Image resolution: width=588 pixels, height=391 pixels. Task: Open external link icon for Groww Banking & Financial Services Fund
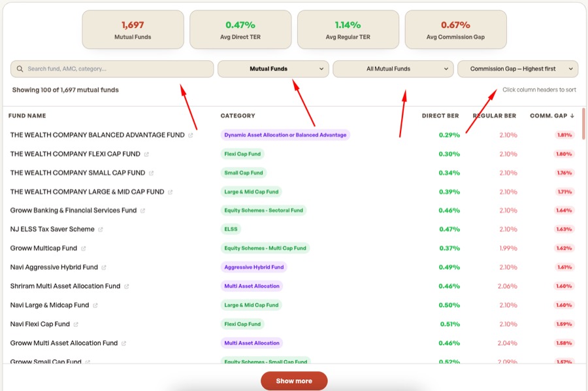point(142,211)
